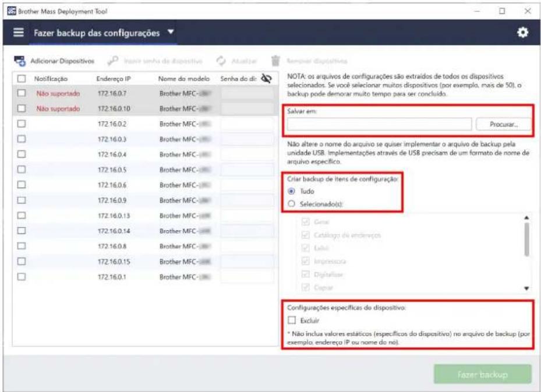Click the Senha do dispositivo column header
The height and width of the screenshot is (392, 541).
[x=238, y=79]
